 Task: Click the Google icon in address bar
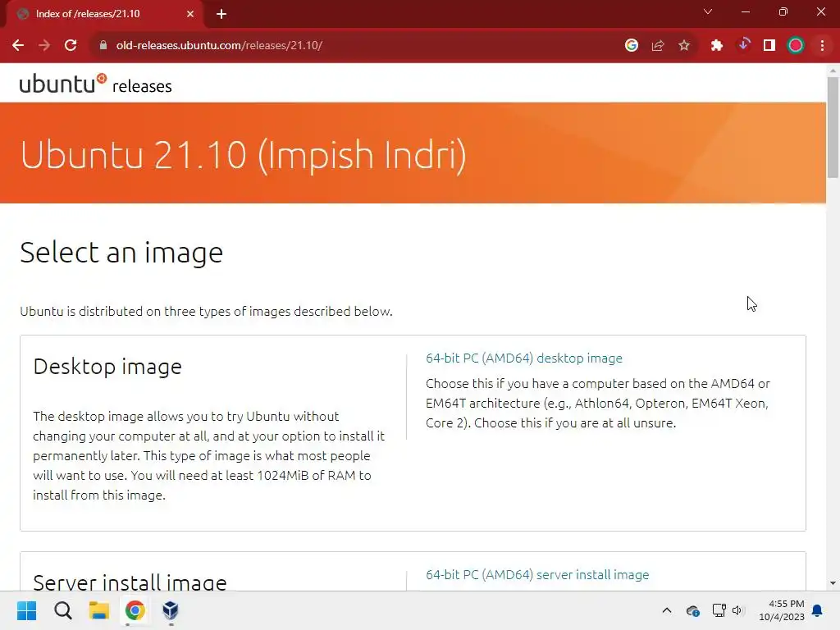(632, 46)
